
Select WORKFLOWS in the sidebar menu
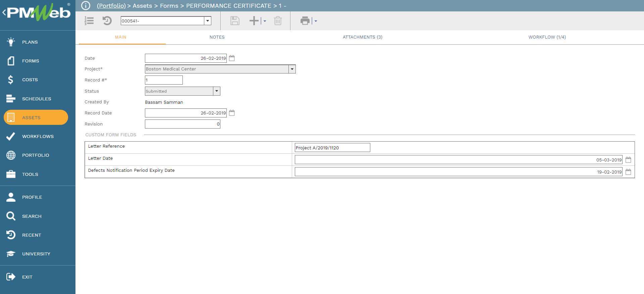pyautogui.click(x=38, y=137)
